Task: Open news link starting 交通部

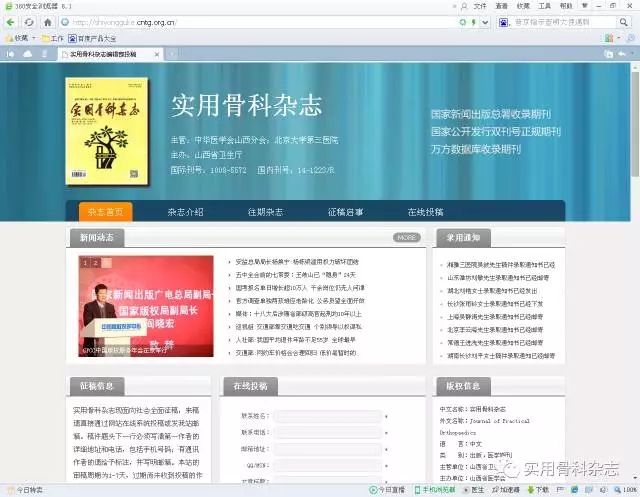Action: [x=296, y=353]
